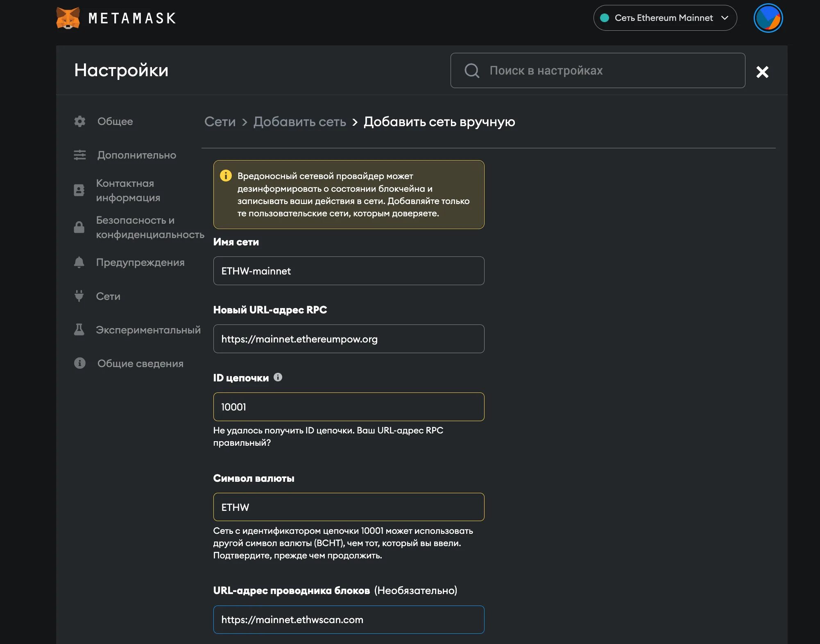This screenshot has width=820, height=644.
Task: Click the plug icon for Networks
Action: (x=79, y=296)
